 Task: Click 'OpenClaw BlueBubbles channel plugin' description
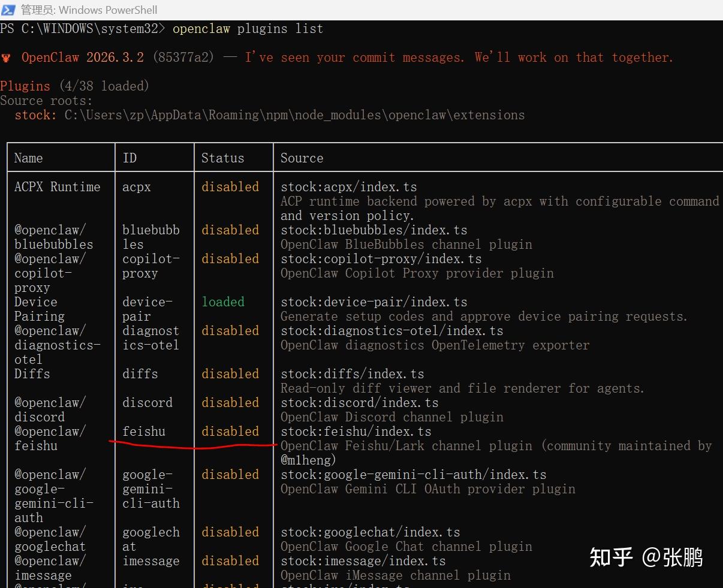coord(406,245)
